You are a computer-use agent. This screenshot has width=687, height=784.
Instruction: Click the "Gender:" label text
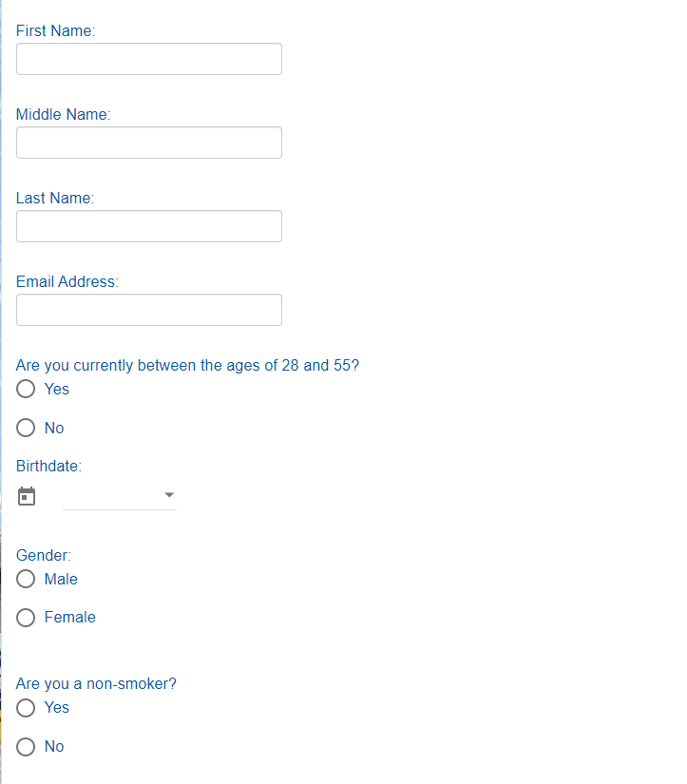click(44, 555)
